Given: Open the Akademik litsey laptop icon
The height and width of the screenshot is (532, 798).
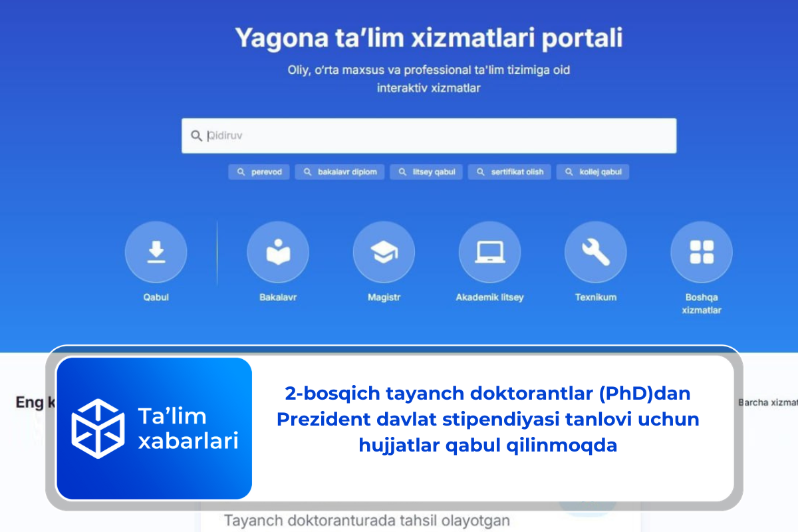Looking at the screenshot, I should click(489, 252).
